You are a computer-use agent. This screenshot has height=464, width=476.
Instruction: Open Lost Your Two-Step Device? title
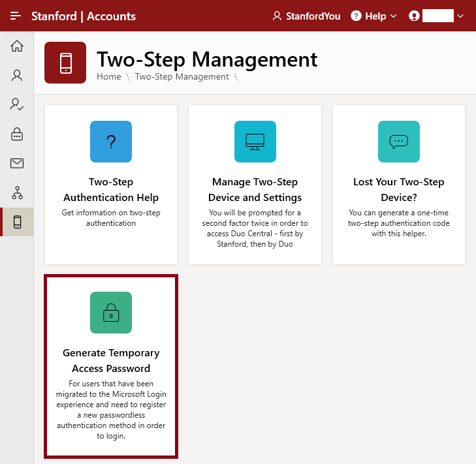[398, 190]
